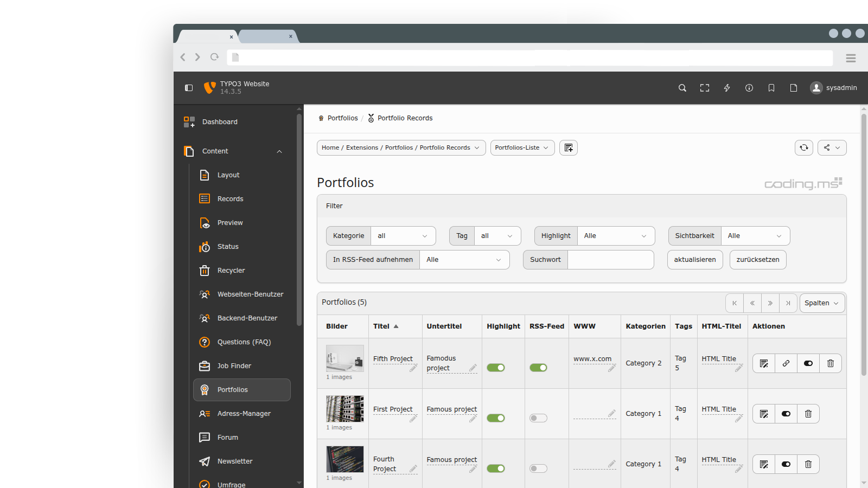
Task: Enable RSS-Feed toggle for First Project
Action: 539,418
